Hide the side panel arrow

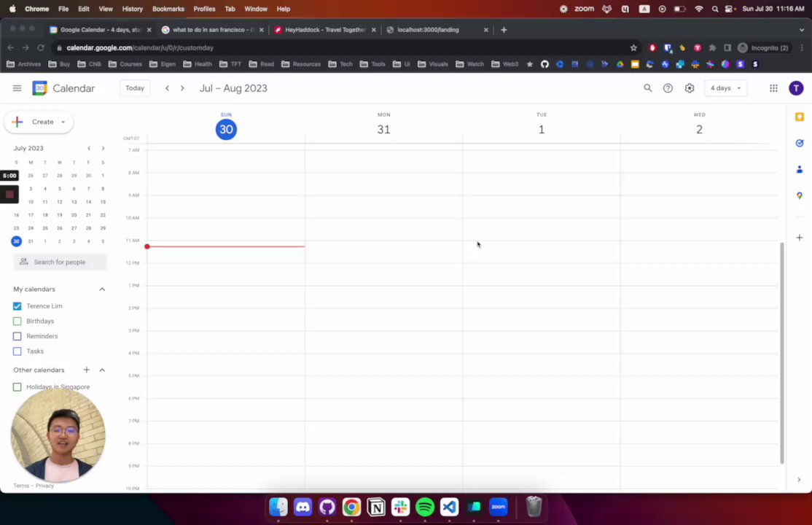[x=799, y=479]
